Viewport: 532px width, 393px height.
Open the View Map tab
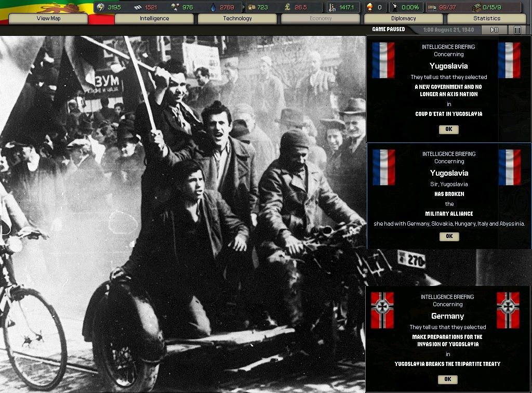pos(48,19)
